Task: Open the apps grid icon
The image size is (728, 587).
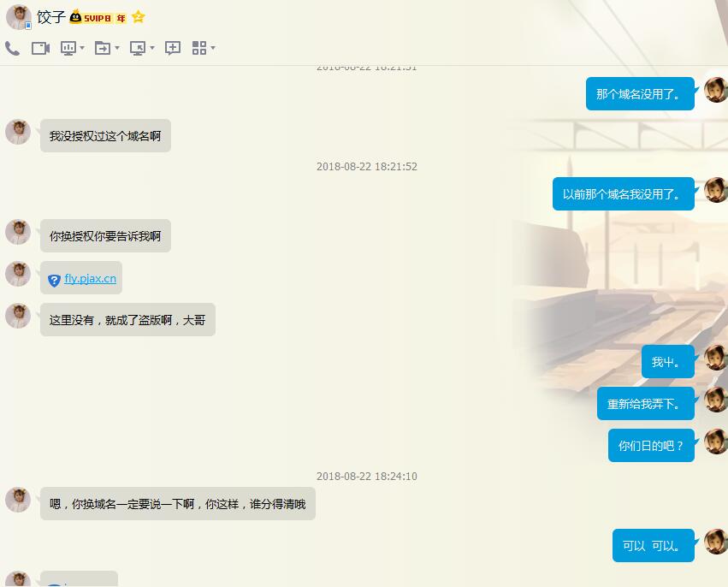Action: [x=199, y=49]
